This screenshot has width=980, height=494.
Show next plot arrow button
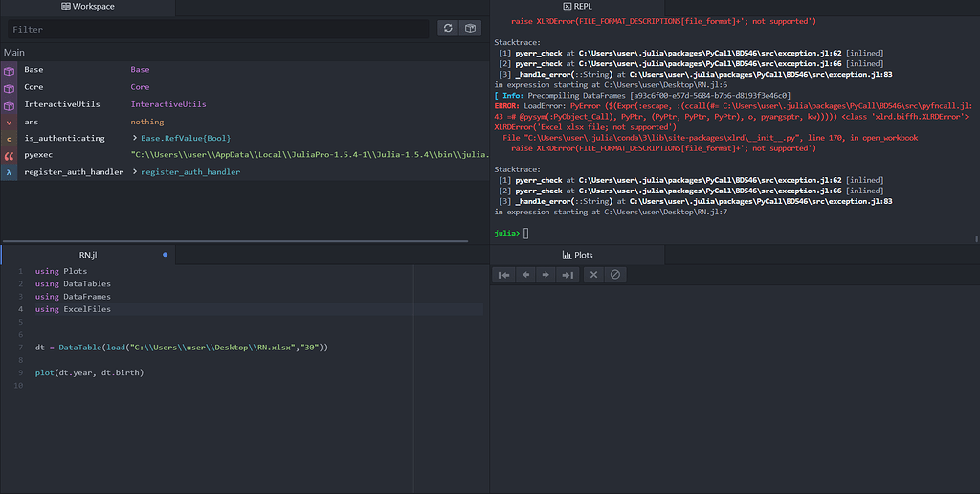[x=546, y=275]
